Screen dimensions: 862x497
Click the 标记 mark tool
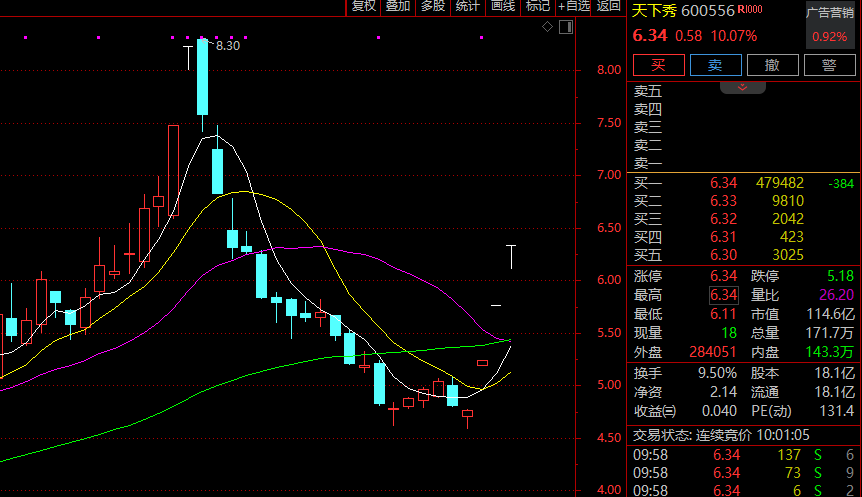point(538,7)
